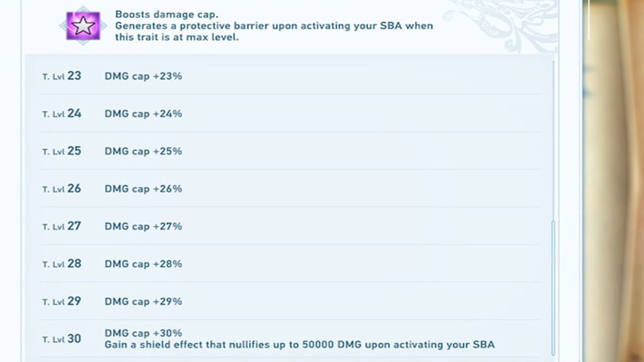
Task: Click the DMG cap +26% text
Action: tap(143, 189)
